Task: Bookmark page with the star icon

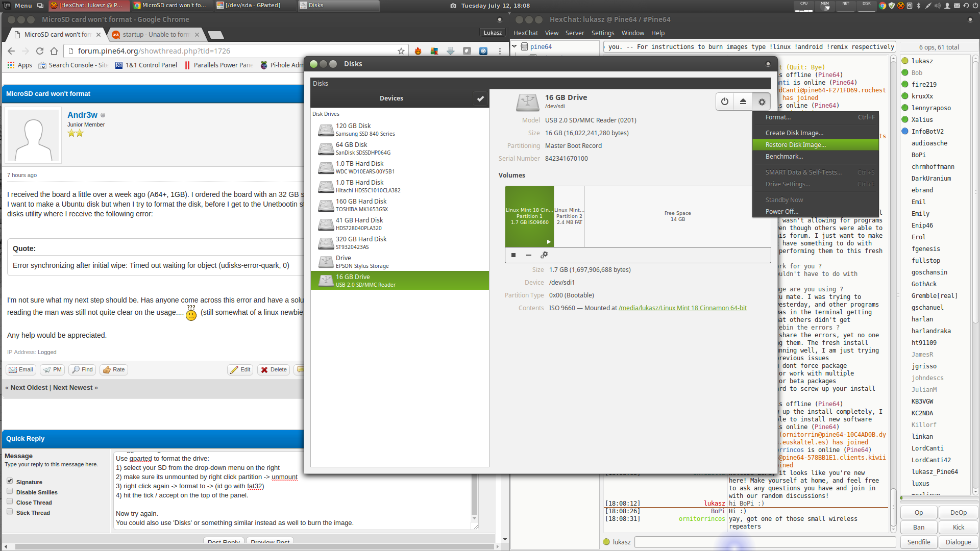Action: [x=401, y=51]
